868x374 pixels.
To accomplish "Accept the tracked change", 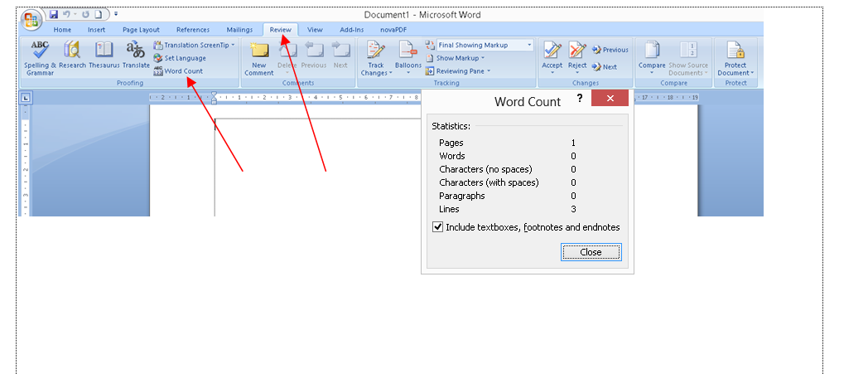I will (552, 58).
